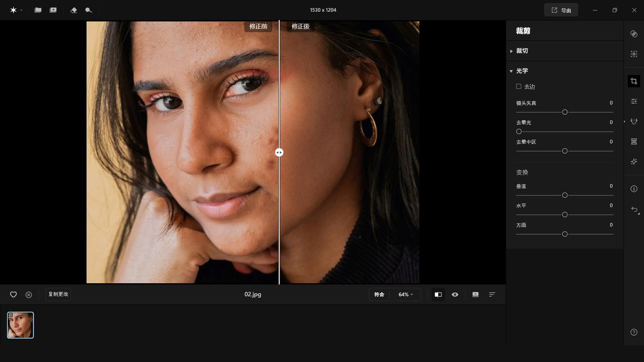Reject the photo with the circled X
This screenshot has height=362, width=644.
click(x=29, y=295)
